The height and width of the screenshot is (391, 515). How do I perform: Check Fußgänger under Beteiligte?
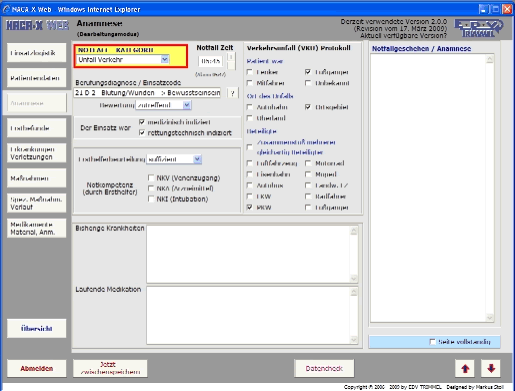pyautogui.click(x=308, y=207)
